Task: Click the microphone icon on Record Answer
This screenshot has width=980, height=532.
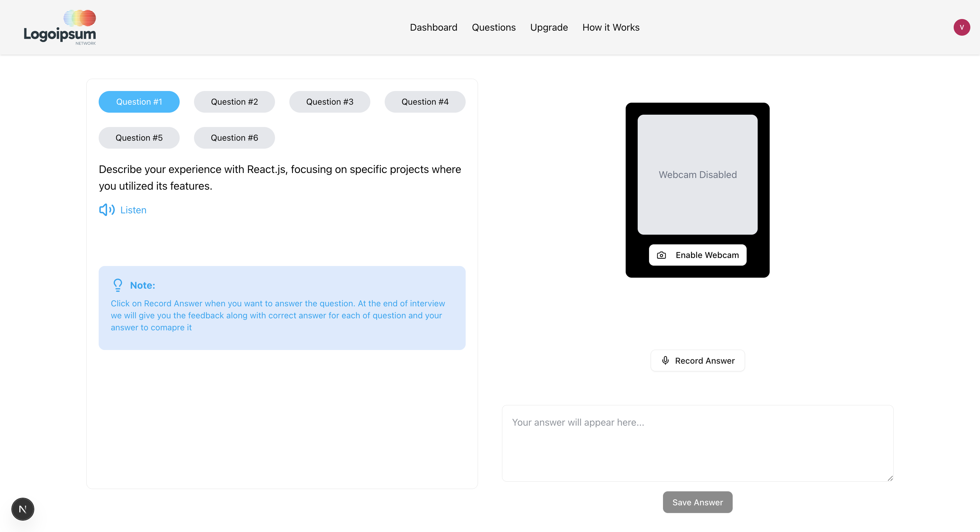Action: [x=665, y=360]
